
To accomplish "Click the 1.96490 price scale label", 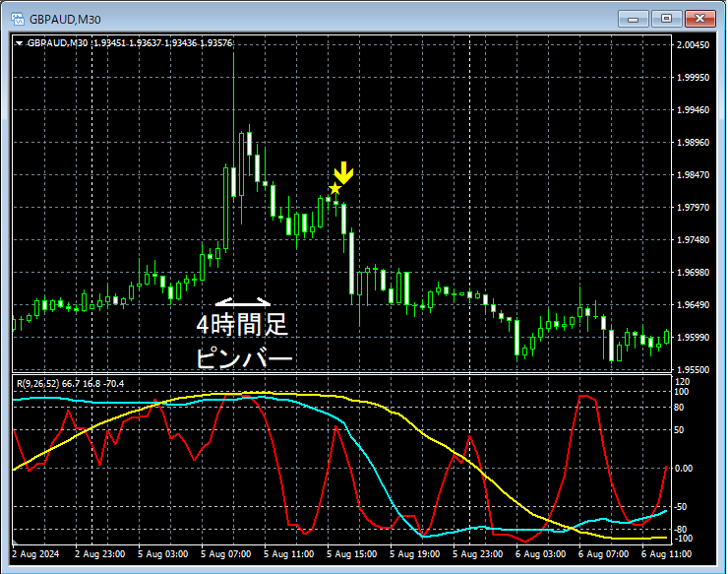I will pyautogui.click(x=693, y=305).
